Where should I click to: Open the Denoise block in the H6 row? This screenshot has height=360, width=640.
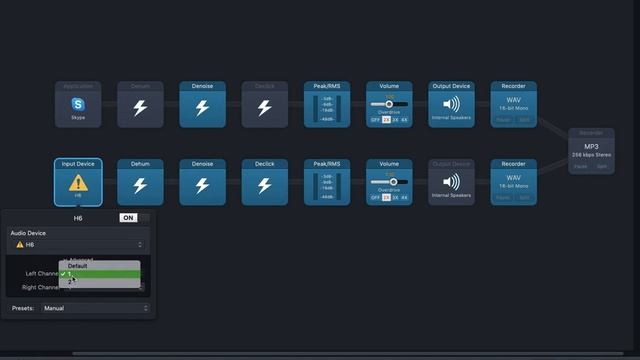point(202,182)
